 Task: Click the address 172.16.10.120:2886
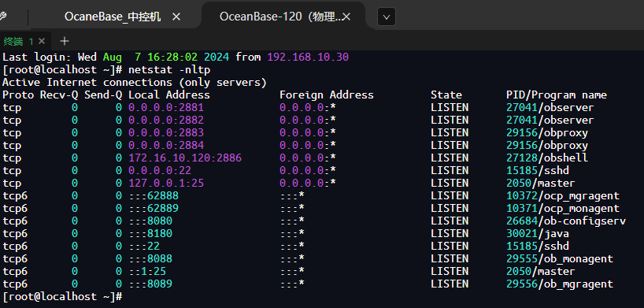click(185, 158)
